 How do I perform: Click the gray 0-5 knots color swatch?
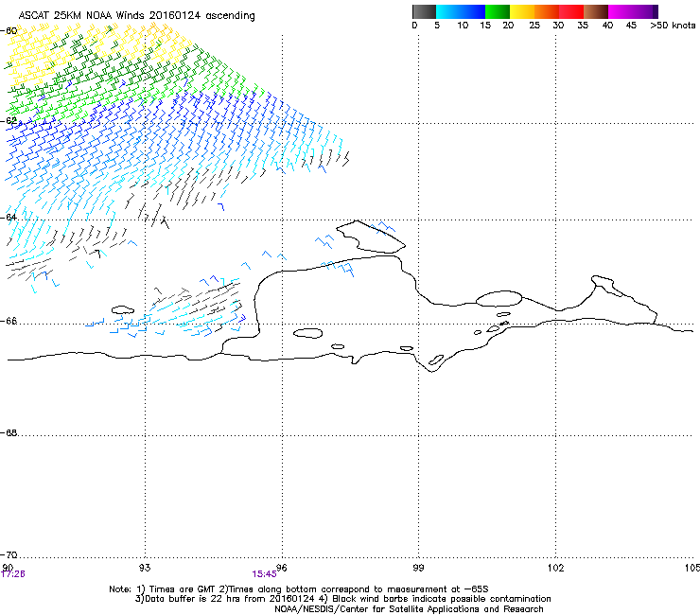[x=424, y=11]
